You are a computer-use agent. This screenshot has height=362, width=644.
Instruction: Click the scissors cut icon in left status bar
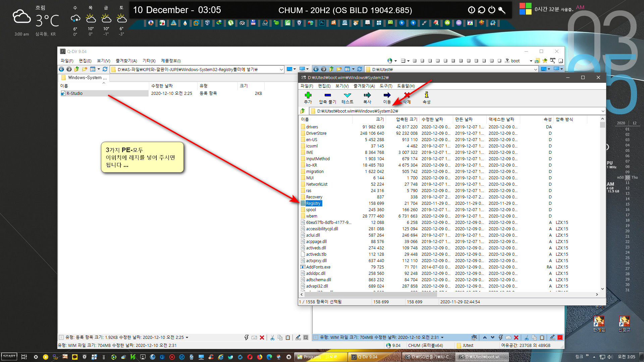pos(272,338)
